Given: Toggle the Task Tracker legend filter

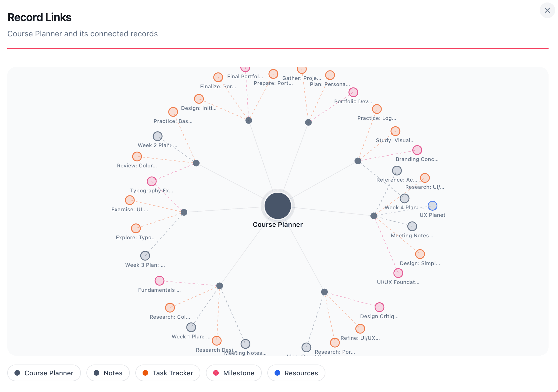Looking at the screenshot, I should pyautogui.click(x=168, y=373).
